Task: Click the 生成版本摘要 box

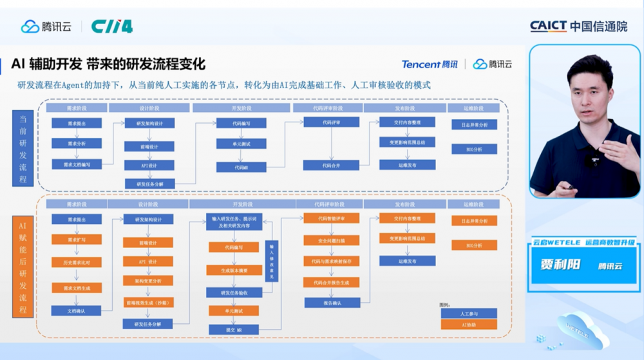Action: click(233, 270)
